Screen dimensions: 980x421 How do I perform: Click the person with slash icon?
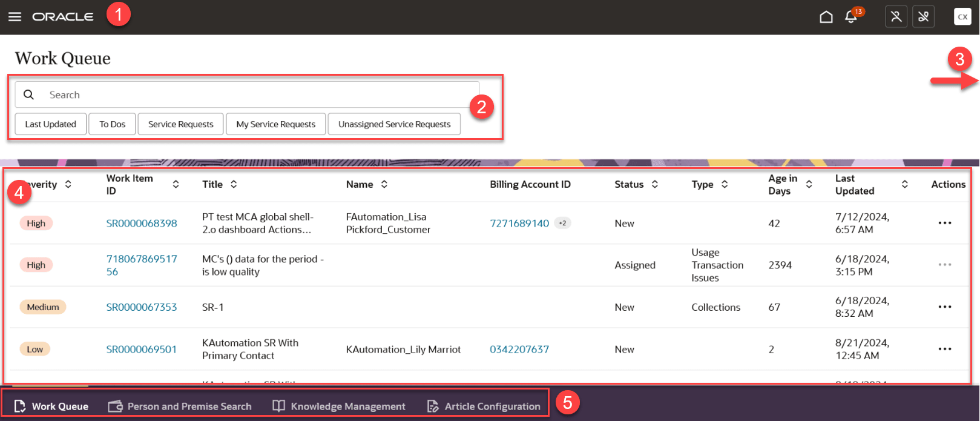[x=896, y=17]
